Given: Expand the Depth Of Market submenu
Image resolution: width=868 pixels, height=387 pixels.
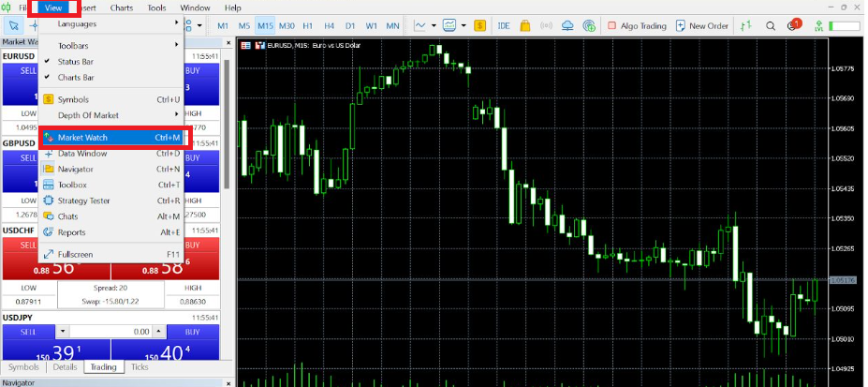Looking at the screenshot, I should (x=110, y=115).
